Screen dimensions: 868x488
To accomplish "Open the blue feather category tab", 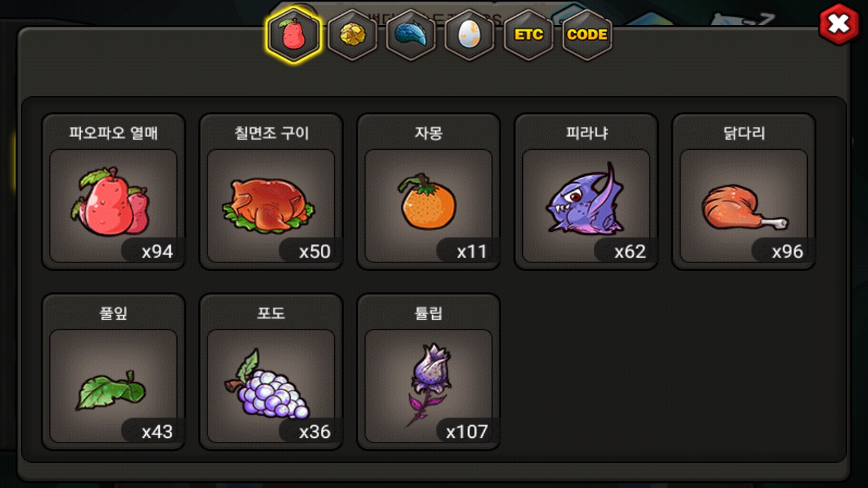I will tap(411, 35).
